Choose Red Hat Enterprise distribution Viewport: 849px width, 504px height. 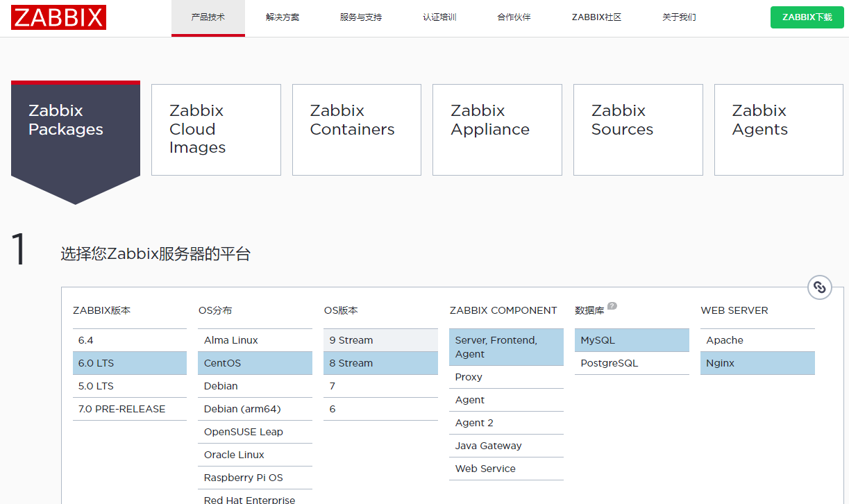[x=255, y=497]
